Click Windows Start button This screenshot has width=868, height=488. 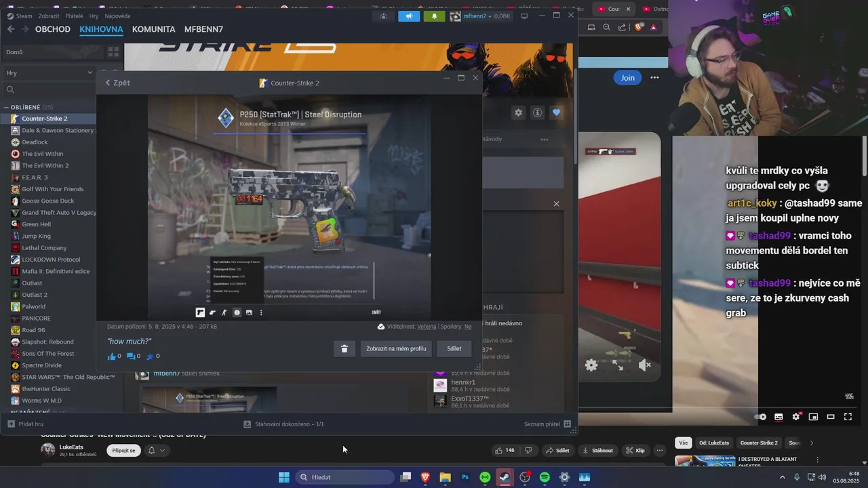click(x=284, y=477)
